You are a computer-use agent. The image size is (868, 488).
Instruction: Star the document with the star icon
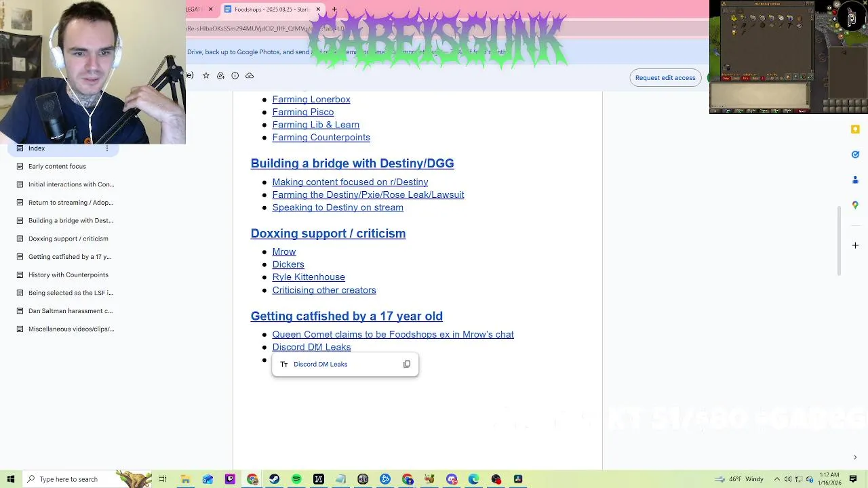pyautogui.click(x=206, y=75)
